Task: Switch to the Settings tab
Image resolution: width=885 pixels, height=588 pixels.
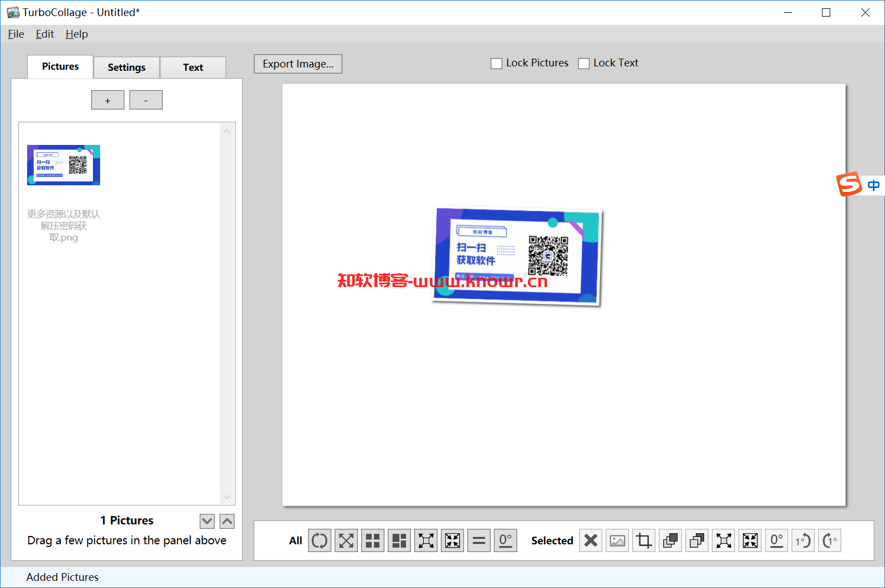Action: (x=127, y=67)
